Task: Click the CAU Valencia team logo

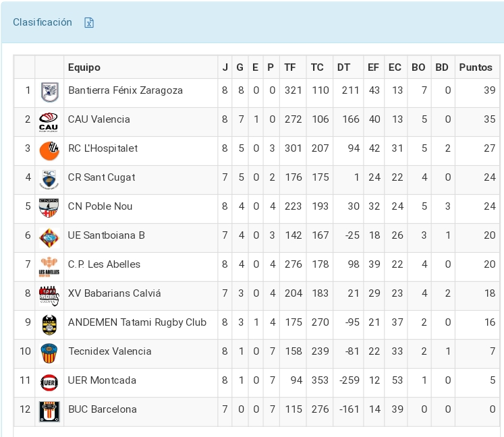Action: click(49, 121)
